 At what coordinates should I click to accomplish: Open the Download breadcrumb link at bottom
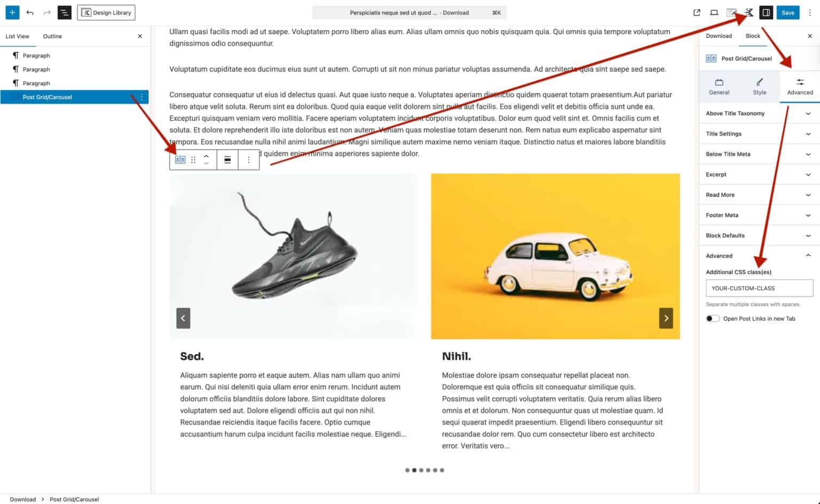pyautogui.click(x=23, y=499)
